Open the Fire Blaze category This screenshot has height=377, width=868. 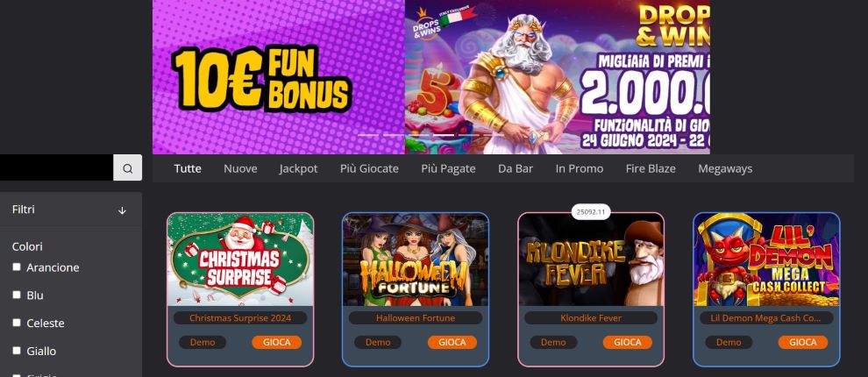[x=651, y=168]
